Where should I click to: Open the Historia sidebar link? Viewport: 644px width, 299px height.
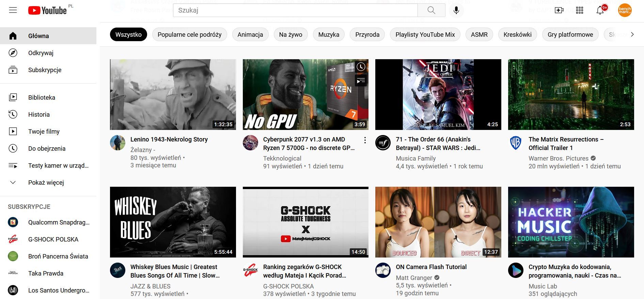click(x=48, y=114)
